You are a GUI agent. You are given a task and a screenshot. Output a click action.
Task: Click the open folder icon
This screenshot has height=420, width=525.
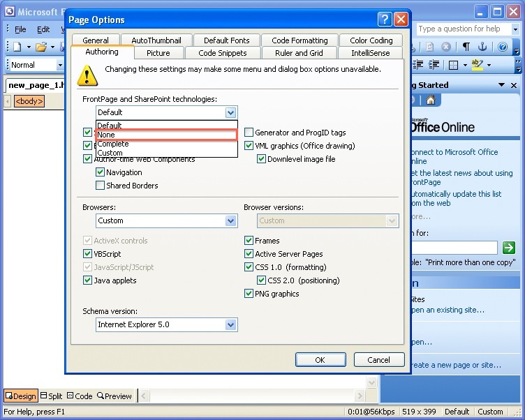(x=41, y=47)
